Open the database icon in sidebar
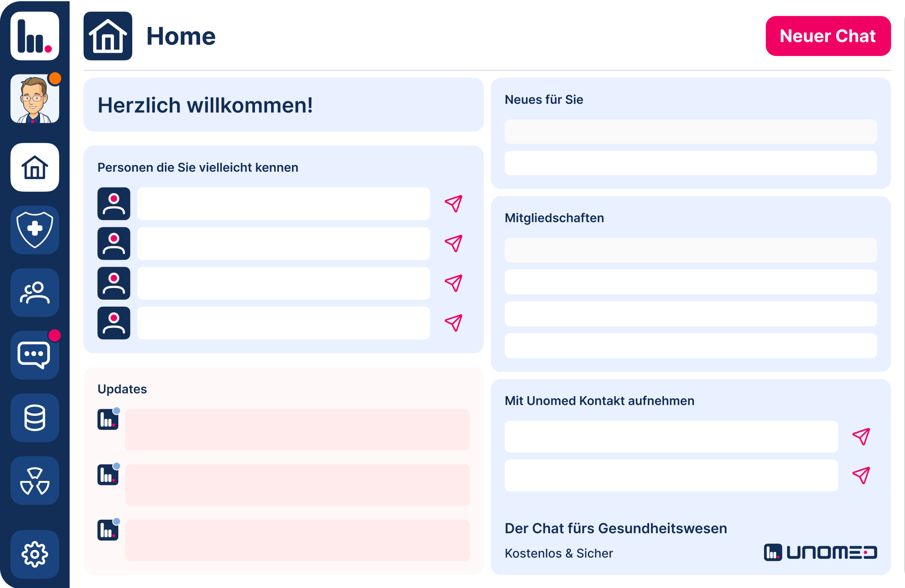 click(35, 418)
